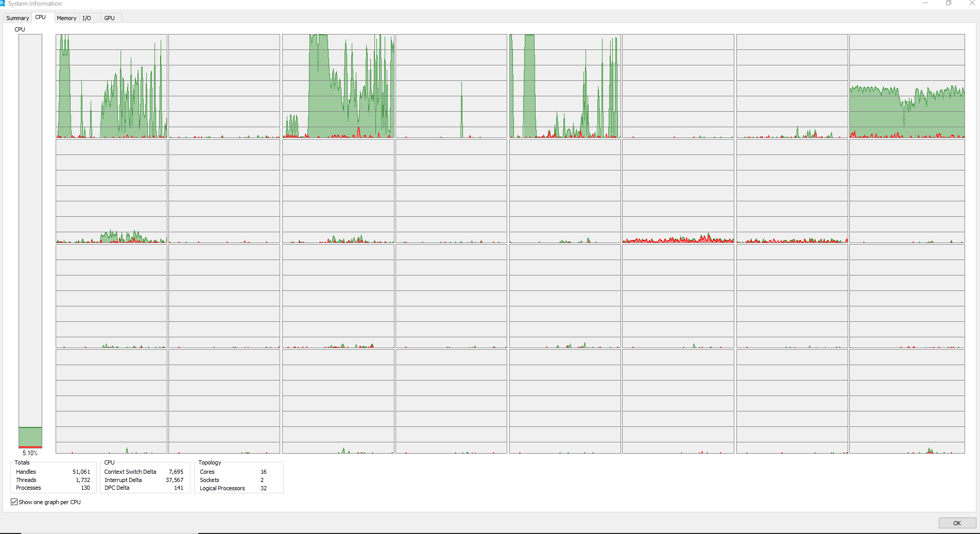Minimize the System Information window
The height and width of the screenshot is (534, 980).
click(x=925, y=3)
